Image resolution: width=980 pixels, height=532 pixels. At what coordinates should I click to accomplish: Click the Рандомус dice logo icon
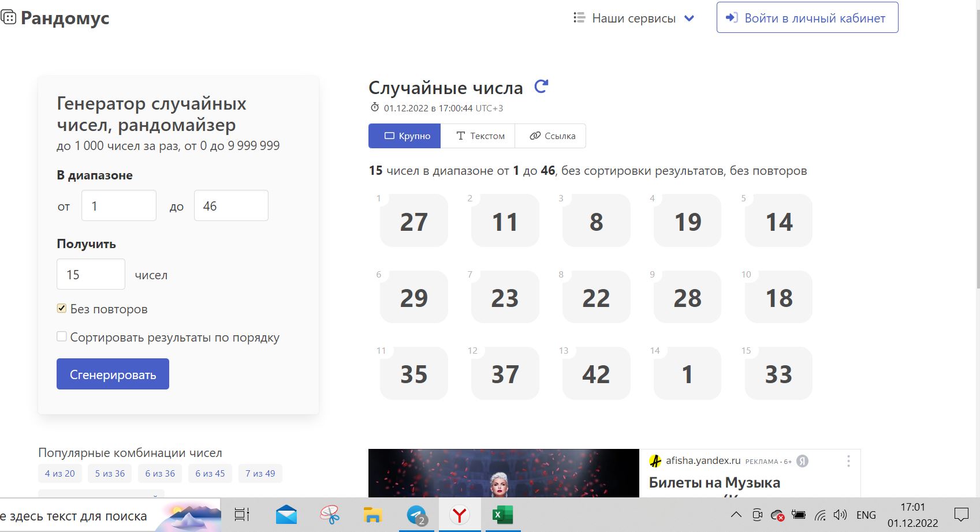(x=8, y=18)
